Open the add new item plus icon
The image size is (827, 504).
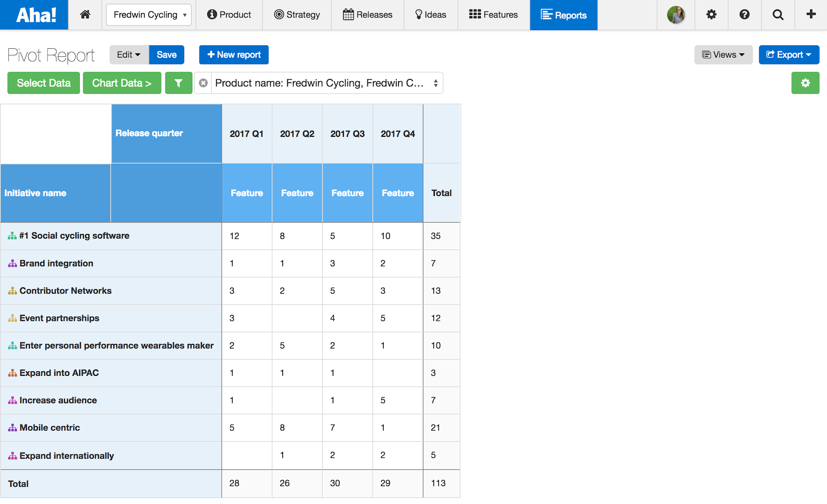[810, 14]
